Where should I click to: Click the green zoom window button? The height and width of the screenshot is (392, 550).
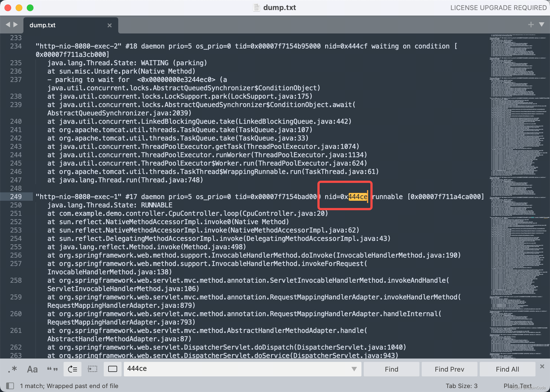pos(30,8)
